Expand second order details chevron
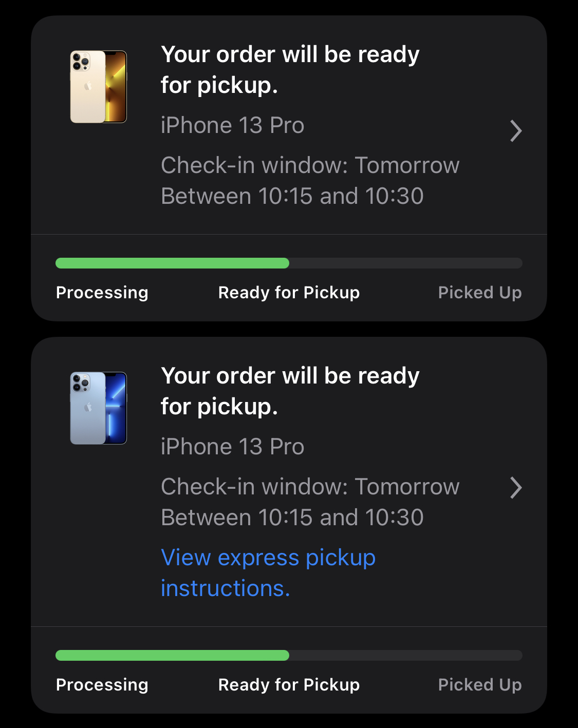Viewport: 578px width, 728px height. click(516, 488)
